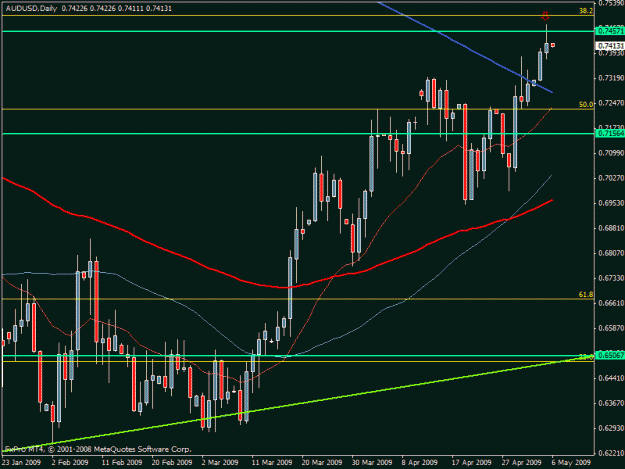Select the red down-arrow marker above latest candle
This screenshot has height=469, width=625.
545,16
